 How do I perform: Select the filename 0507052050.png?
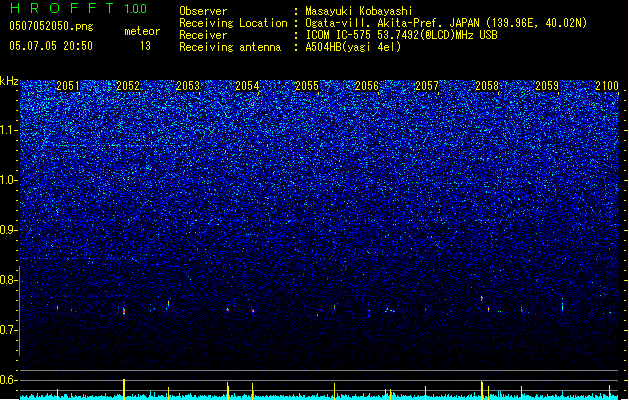coord(51,26)
